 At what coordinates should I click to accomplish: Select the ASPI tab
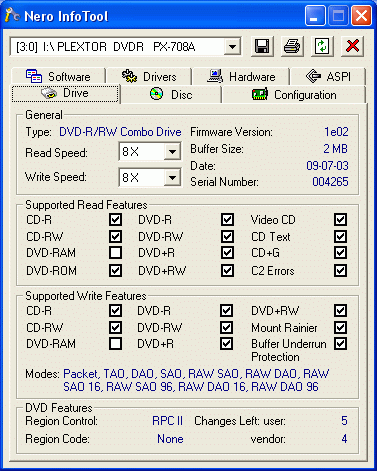[328, 76]
